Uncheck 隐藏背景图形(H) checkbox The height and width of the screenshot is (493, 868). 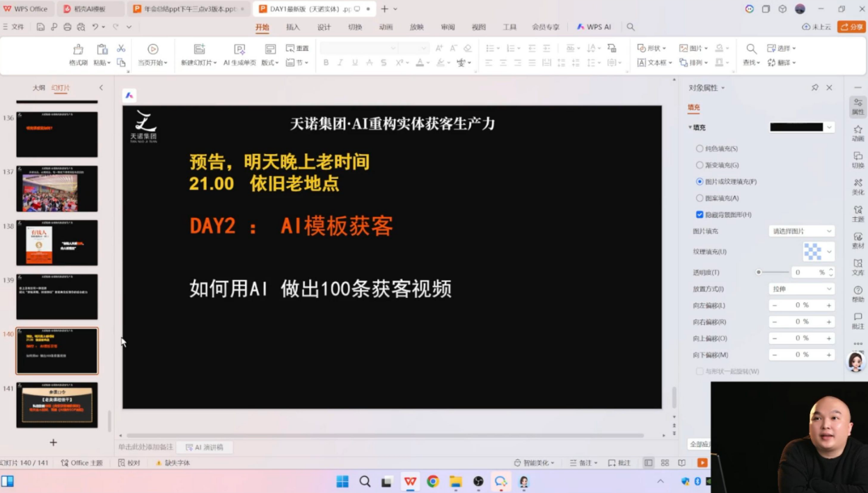[700, 214]
